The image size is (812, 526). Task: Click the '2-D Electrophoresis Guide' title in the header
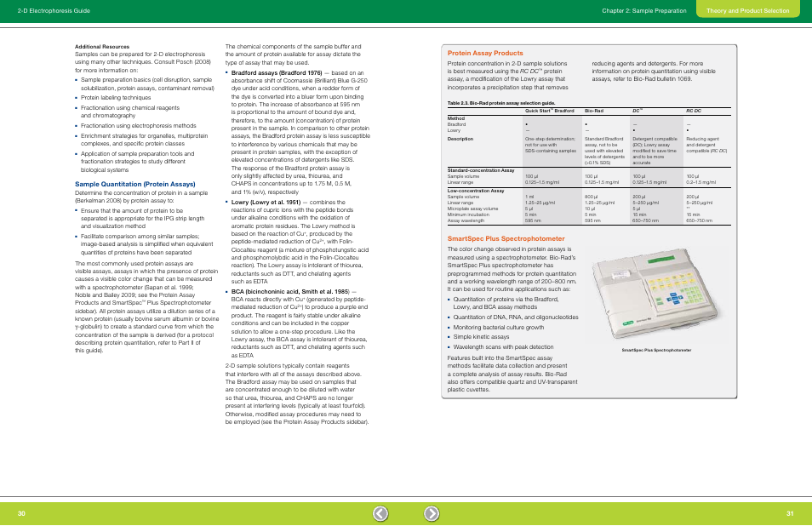coord(54,10)
